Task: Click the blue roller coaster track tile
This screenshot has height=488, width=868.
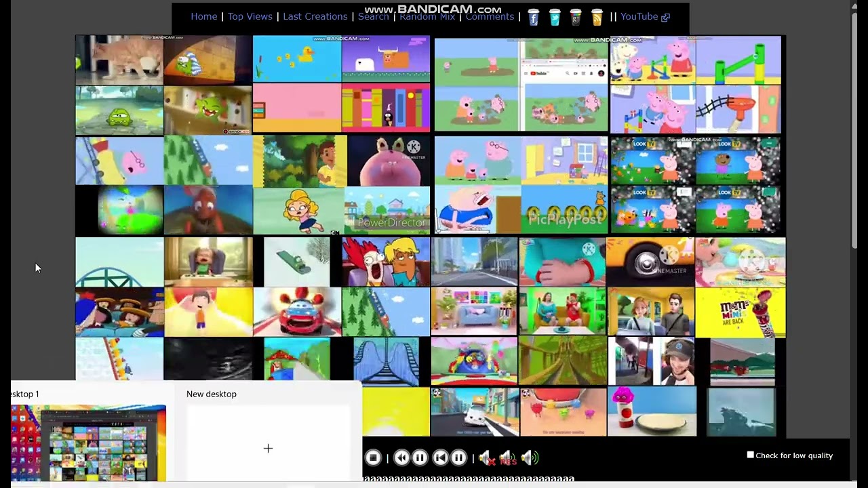Action: (386, 361)
